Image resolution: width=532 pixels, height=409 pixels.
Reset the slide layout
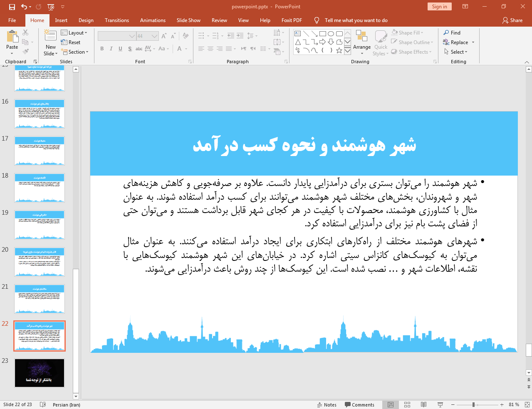71,42
